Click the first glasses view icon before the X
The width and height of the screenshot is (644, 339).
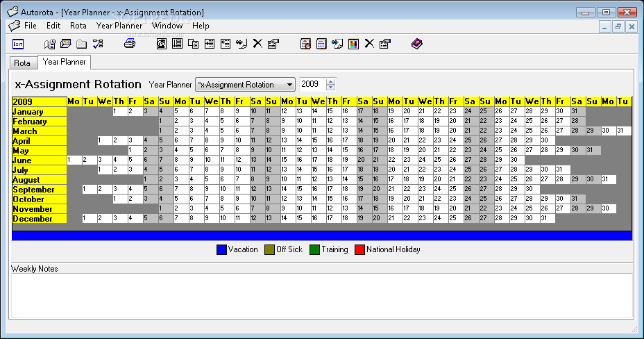tap(241, 44)
